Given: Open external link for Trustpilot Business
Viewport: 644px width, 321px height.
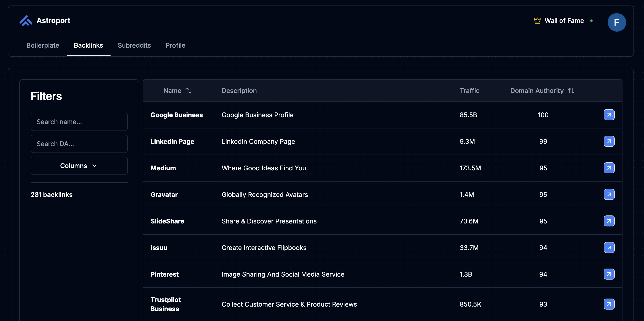Looking at the screenshot, I should 609,304.
